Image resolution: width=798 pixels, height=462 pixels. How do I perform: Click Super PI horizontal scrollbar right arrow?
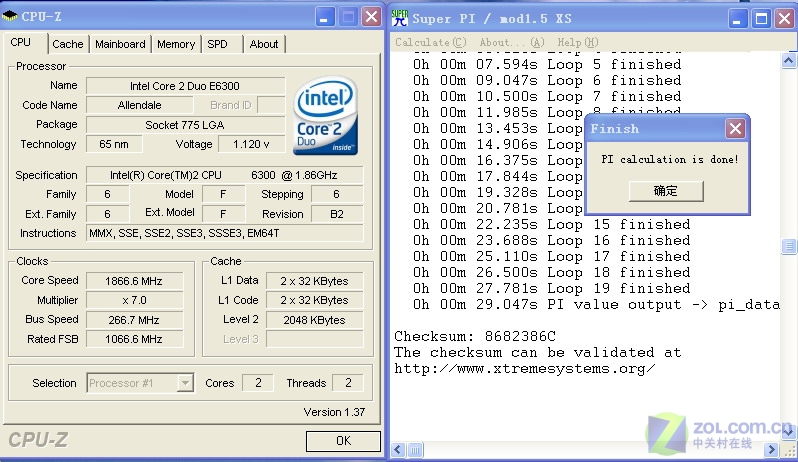pyautogui.click(x=772, y=450)
